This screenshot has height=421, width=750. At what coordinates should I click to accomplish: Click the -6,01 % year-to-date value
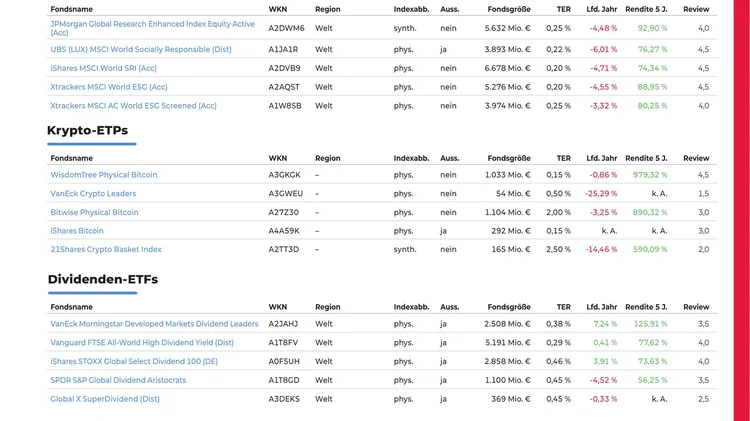[603, 49]
